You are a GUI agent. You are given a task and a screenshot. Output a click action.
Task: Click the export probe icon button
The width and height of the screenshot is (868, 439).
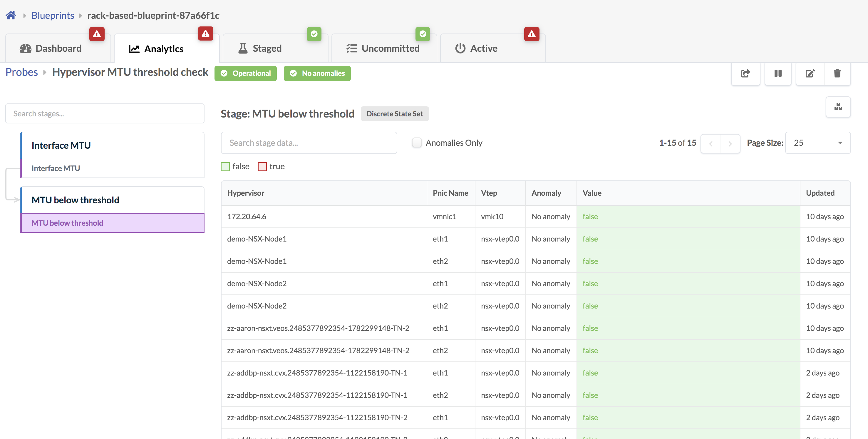pos(745,73)
